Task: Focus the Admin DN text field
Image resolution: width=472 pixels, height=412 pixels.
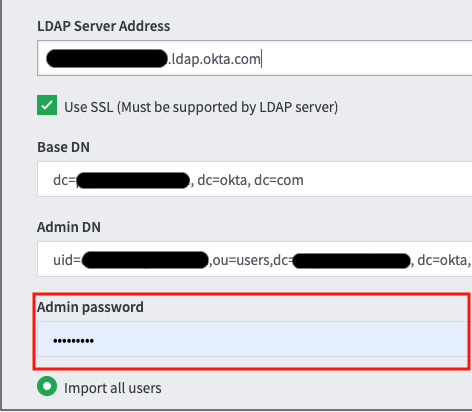Action: click(x=255, y=259)
